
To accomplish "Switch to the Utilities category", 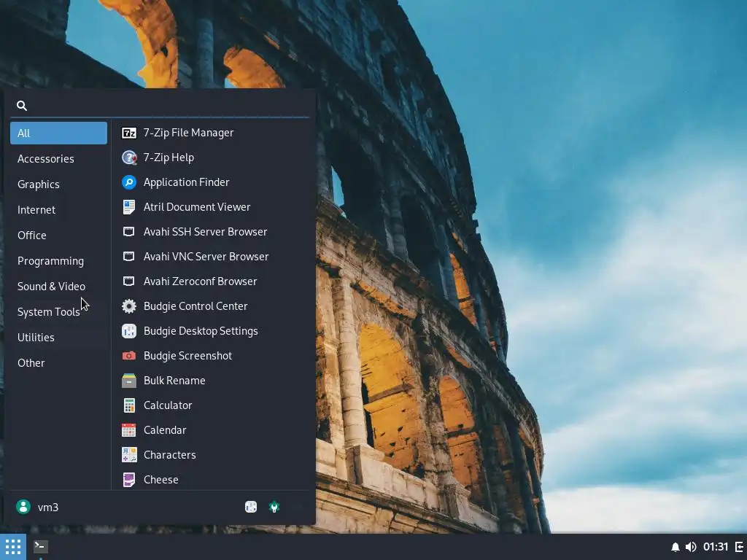I will pyautogui.click(x=58, y=337).
